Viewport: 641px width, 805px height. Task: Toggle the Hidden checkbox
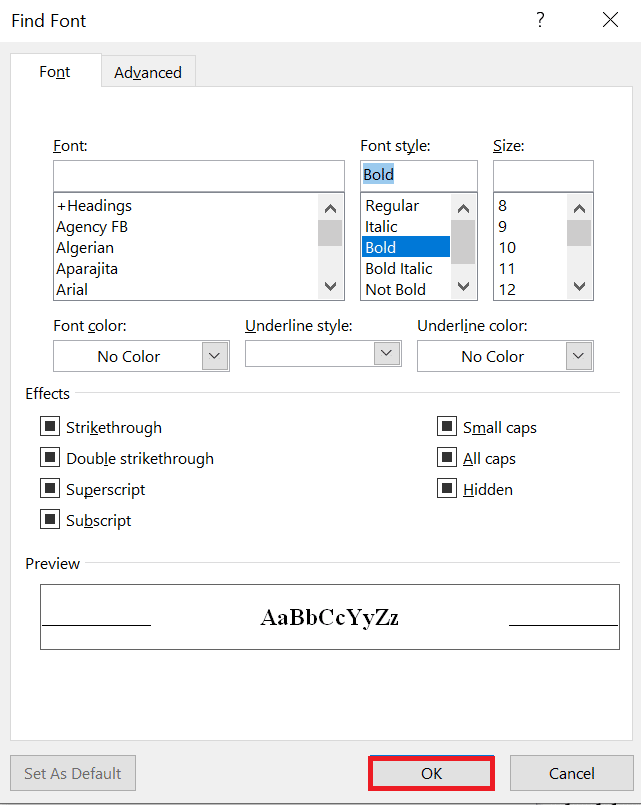(x=447, y=488)
